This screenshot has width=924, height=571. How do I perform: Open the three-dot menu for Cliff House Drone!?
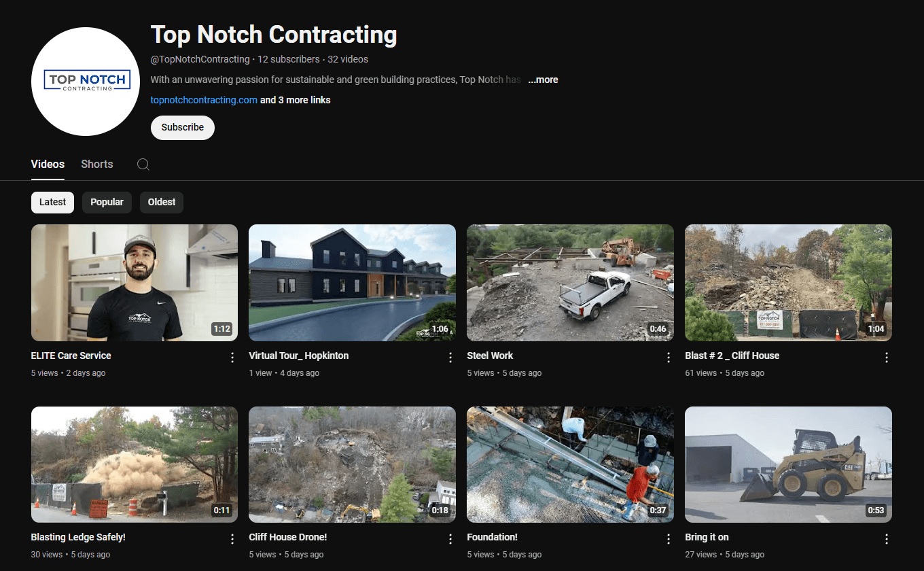click(450, 539)
